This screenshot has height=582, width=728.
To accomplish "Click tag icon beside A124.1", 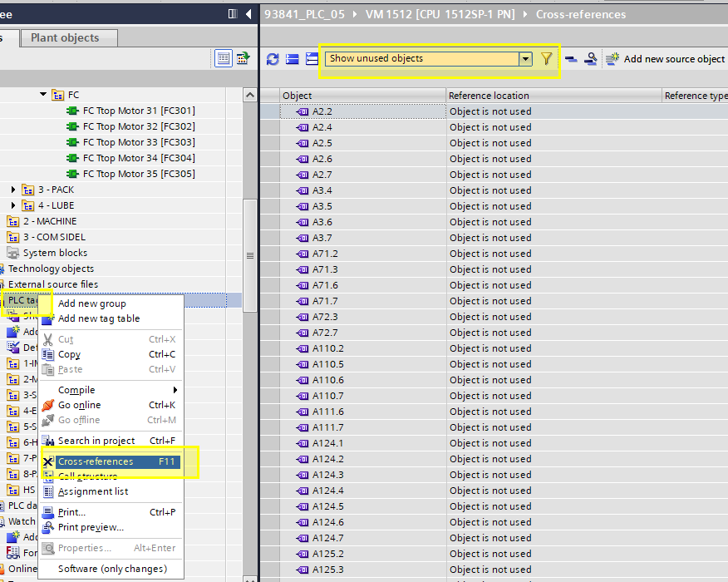I will (x=303, y=443).
